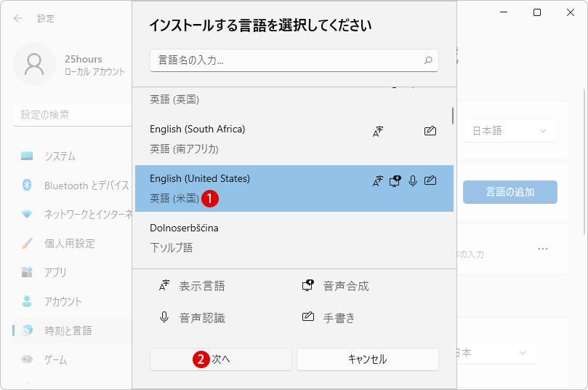The image size is (588, 390).
Task: Open アカウント settings category
Action: pos(73,301)
